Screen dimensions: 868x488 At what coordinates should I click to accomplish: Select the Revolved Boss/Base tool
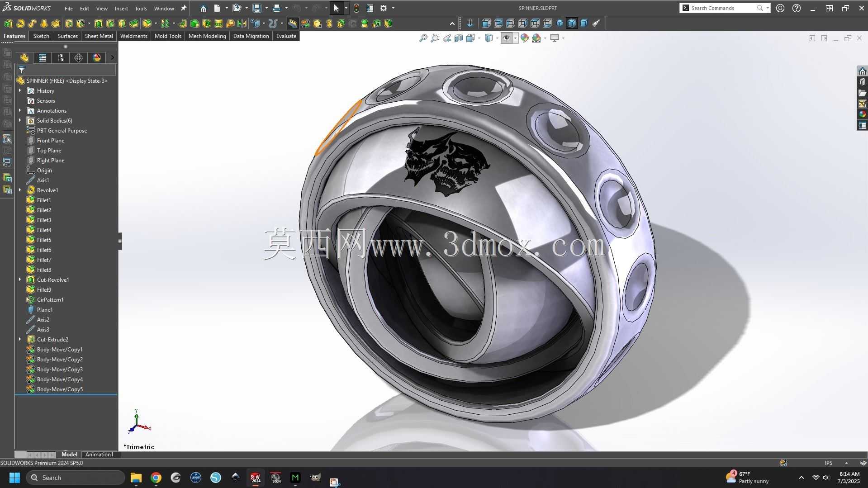20,24
